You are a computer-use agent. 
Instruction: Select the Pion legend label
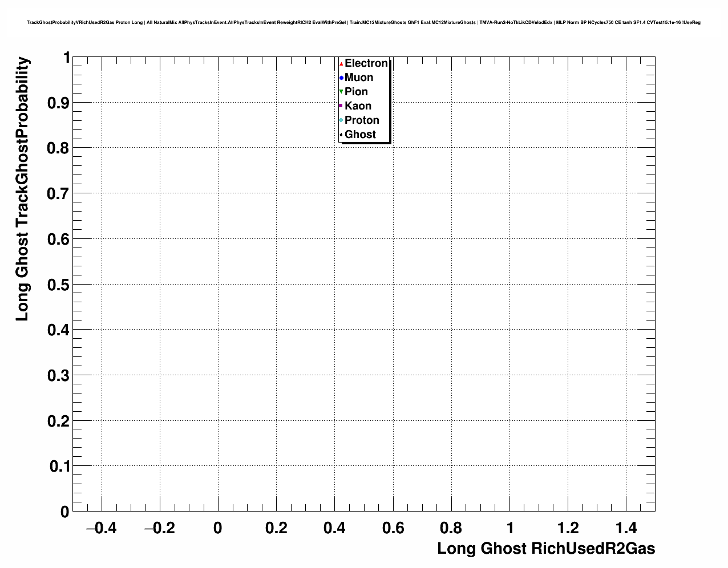point(356,92)
